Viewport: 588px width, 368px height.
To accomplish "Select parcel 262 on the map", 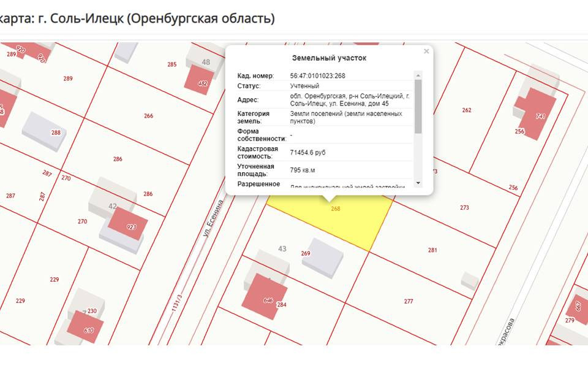I will click(467, 110).
